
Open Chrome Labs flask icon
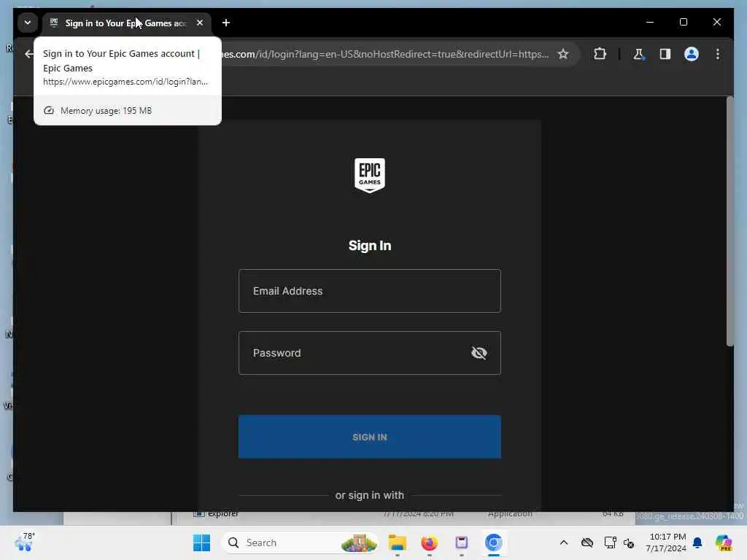click(638, 54)
